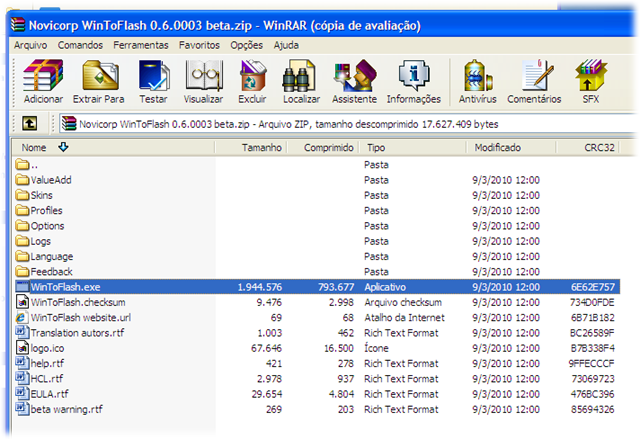Select the HCL.rtf file name
Screen dimensions: 640x439
47,379
